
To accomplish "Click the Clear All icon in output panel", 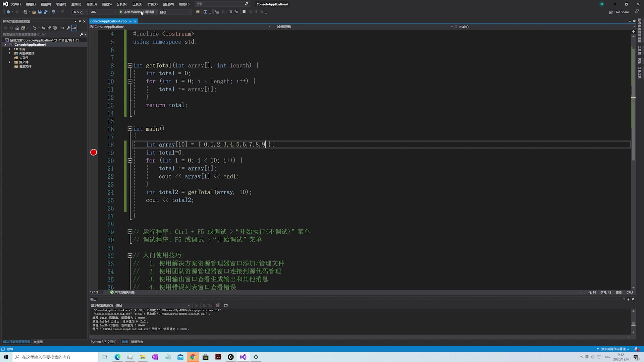I will pyautogui.click(x=218, y=305).
